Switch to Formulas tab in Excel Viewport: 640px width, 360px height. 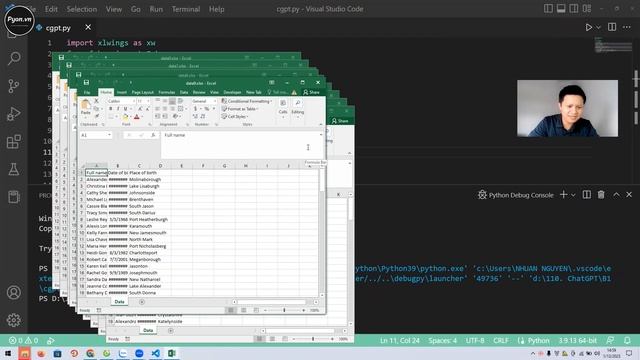point(167,93)
